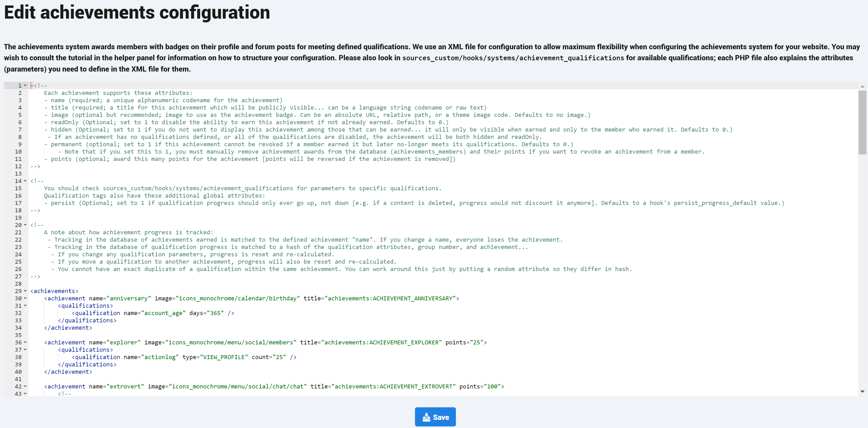Click the scrollbar up arrow in editor
Viewport: 868px width, 428px height.
point(862,86)
